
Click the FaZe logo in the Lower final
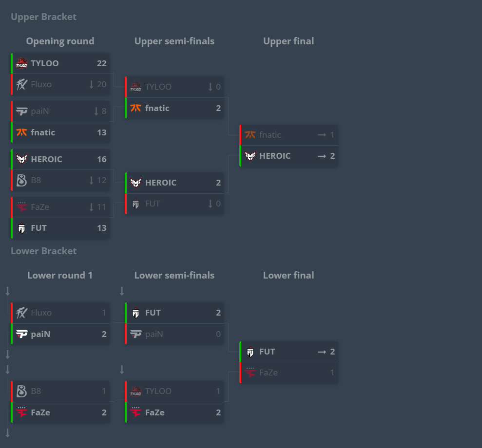(250, 373)
